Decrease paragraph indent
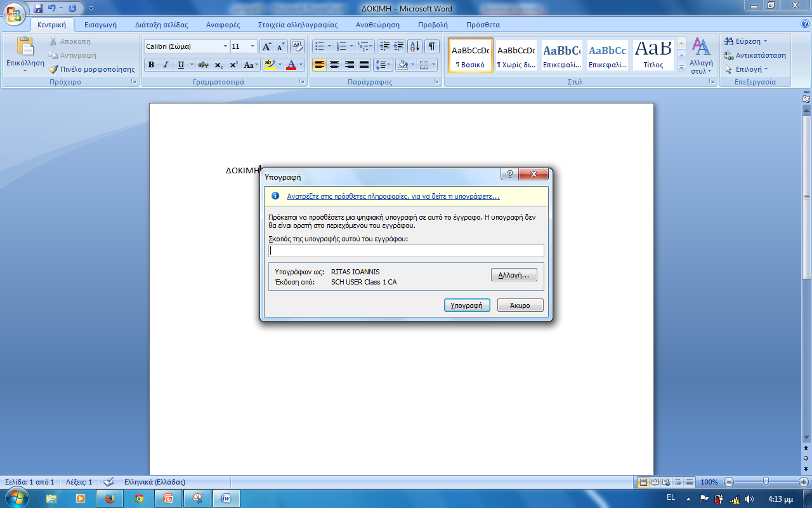 click(x=384, y=46)
